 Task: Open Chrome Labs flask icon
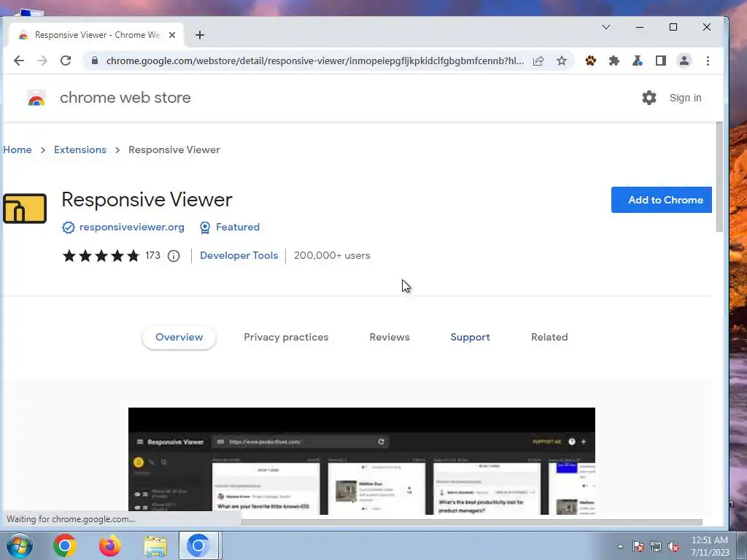tap(638, 61)
